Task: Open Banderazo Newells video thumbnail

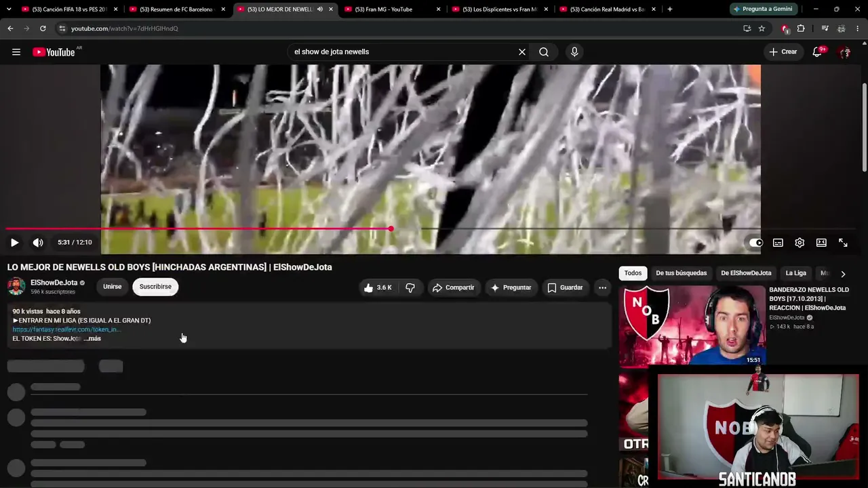Action: pyautogui.click(x=692, y=326)
